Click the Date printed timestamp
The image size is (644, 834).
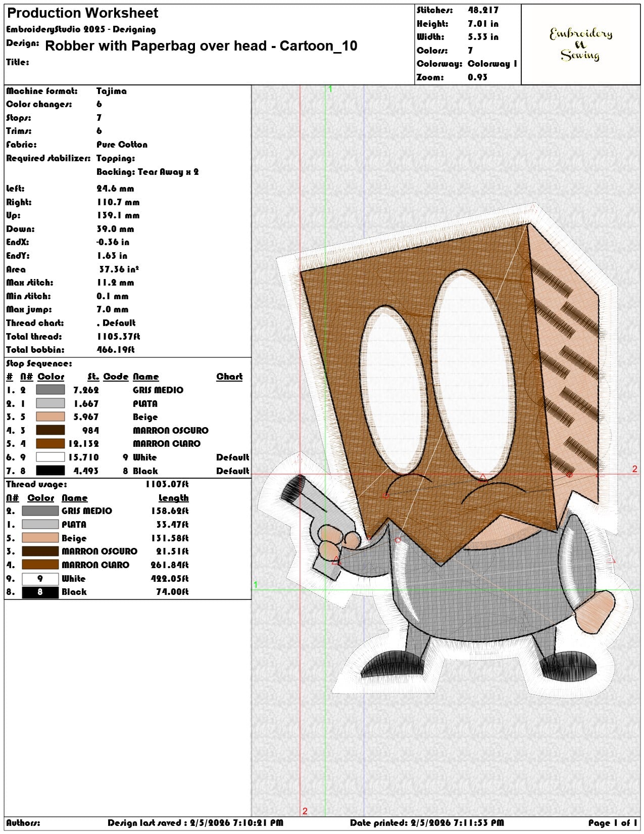pos(427,823)
